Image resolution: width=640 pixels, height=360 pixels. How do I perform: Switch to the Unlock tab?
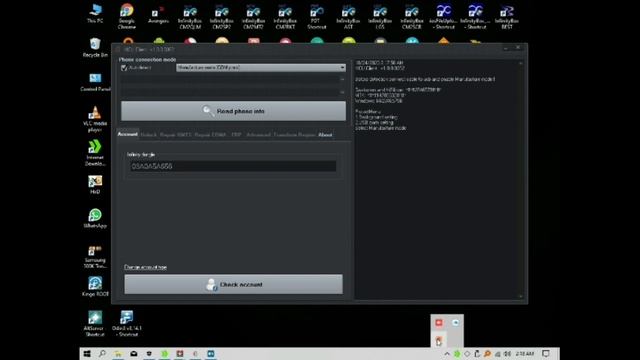point(149,135)
